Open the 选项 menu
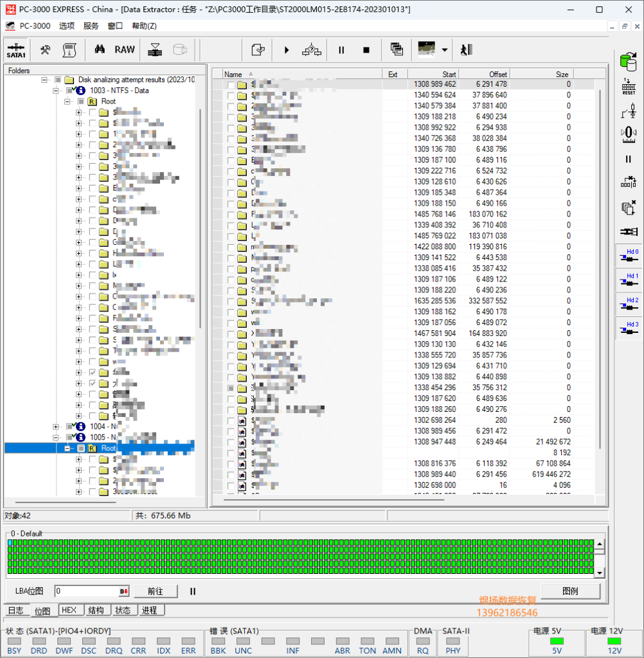644x658 pixels. [x=67, y=26]
